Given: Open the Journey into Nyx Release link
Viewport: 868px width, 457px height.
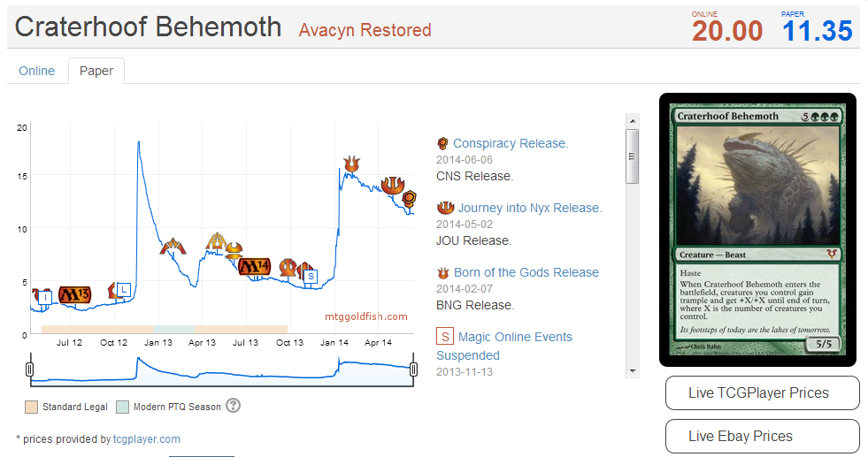Looking at the screenshot, I should [529, 208].
